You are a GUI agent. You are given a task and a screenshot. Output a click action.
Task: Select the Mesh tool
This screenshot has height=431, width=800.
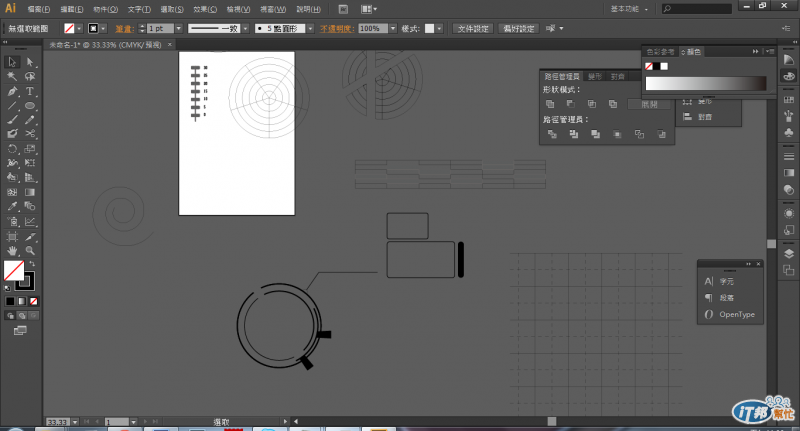coord(12,192)
